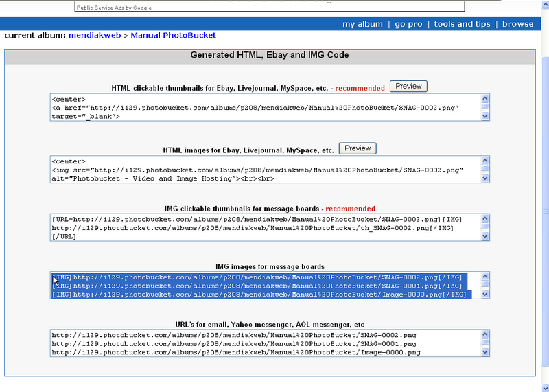The width and height of the screenshot is (549, 392).
Task: Click the scroll thumb in HTML clickable thumbnails box
Action: [485, 106]
